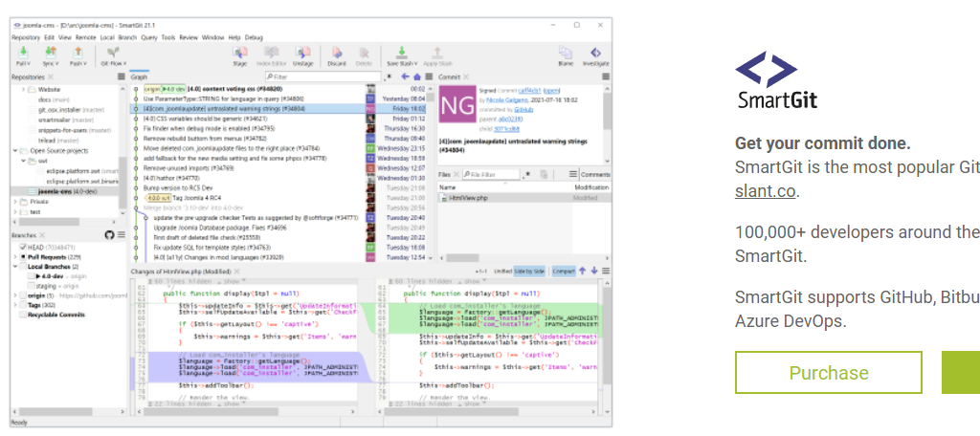Screen dimensions: 980x436
Task: Toggle the Local Branches checkbox
Action: (x=23, y=266)
